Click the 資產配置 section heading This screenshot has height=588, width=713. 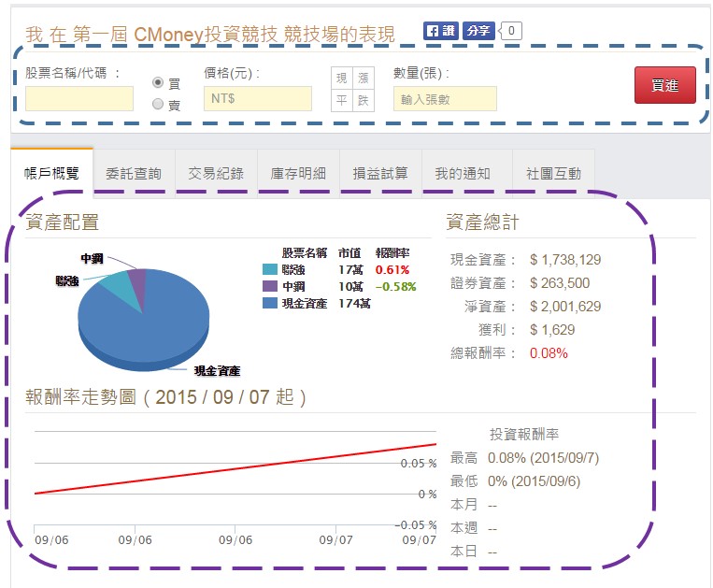click(x=63, y=222)
